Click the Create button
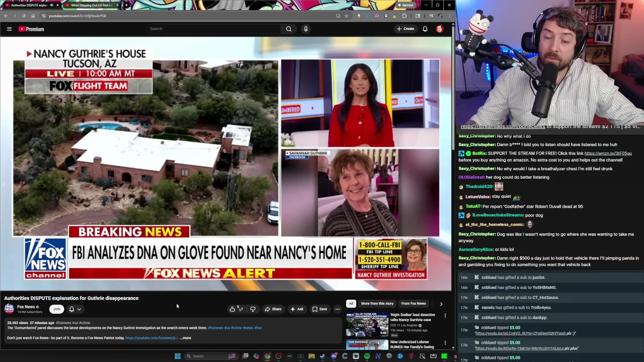 pos(405,29)
